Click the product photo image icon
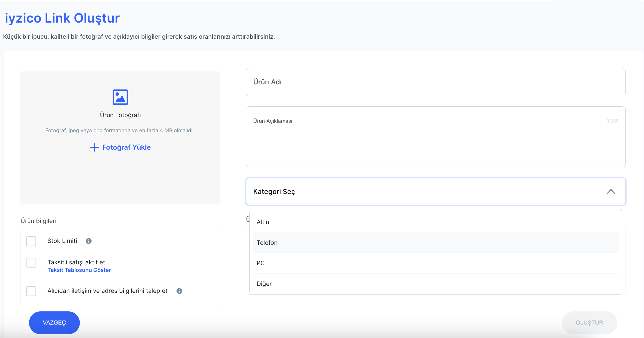The image size is (644, 338). pyautogui.click(x=120, y=97)
